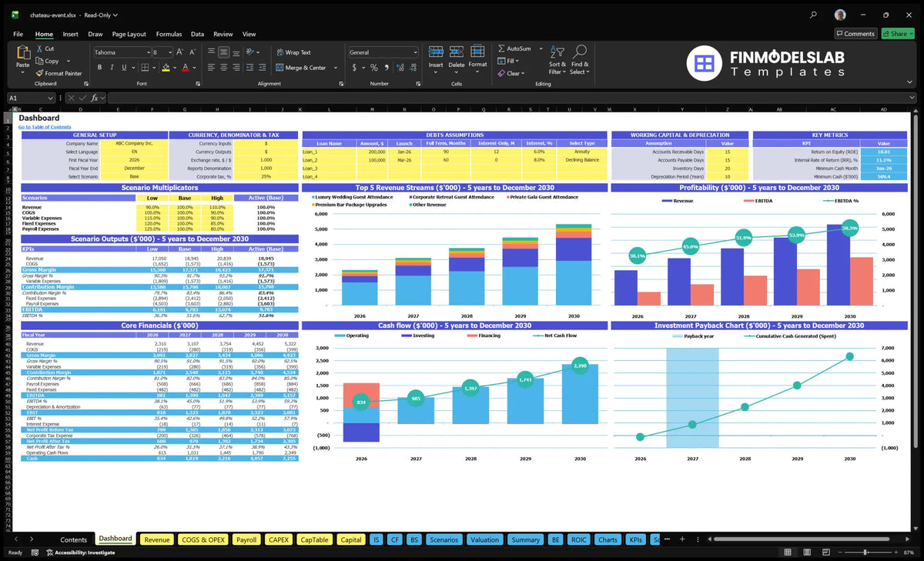Screen dimensions: 924x561
Task: Decrease font size with small A
Action: (191, 52)
